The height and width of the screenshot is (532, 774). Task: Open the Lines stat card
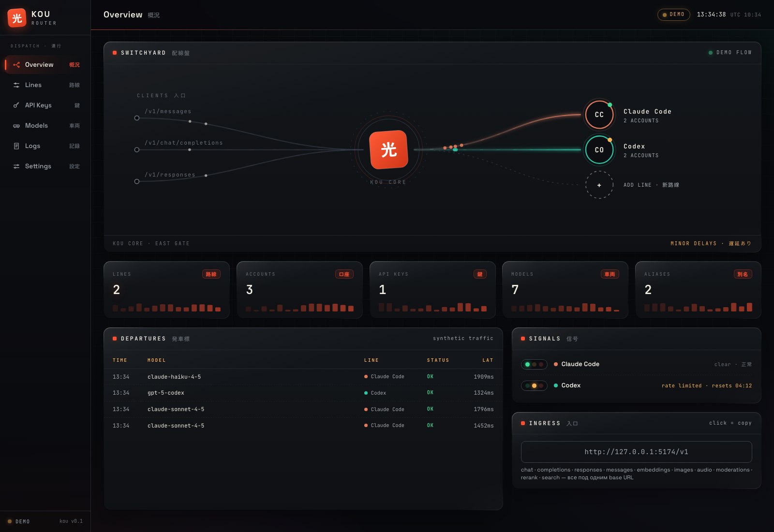(166, 290)
